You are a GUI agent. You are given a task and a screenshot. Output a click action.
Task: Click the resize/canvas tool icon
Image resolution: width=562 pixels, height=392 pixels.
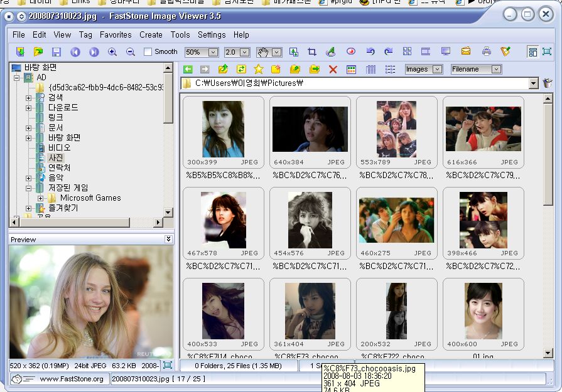click(293, 52)
